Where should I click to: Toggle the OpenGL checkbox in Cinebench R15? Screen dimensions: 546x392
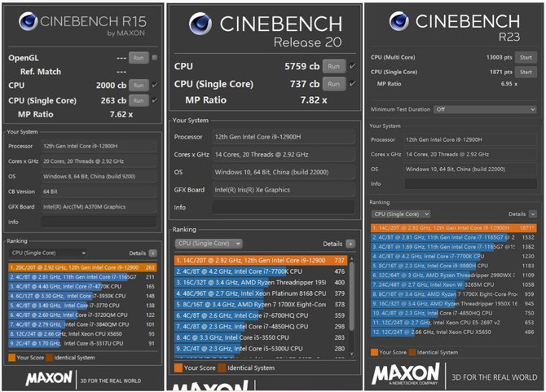(155, 57)
